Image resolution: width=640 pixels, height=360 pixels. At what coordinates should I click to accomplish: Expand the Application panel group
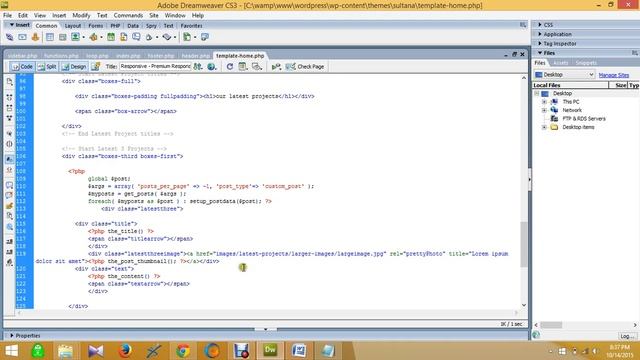[540, 34]
